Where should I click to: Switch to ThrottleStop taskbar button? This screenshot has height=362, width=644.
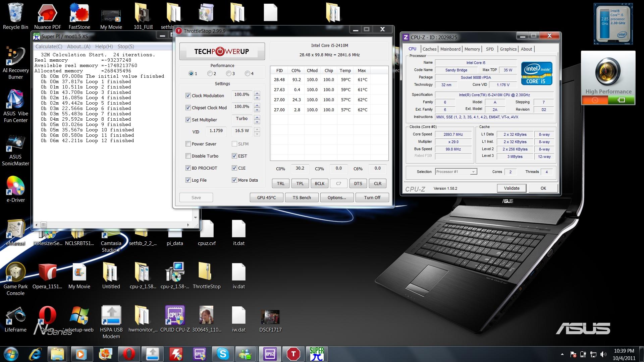click(x=293, y=354)
